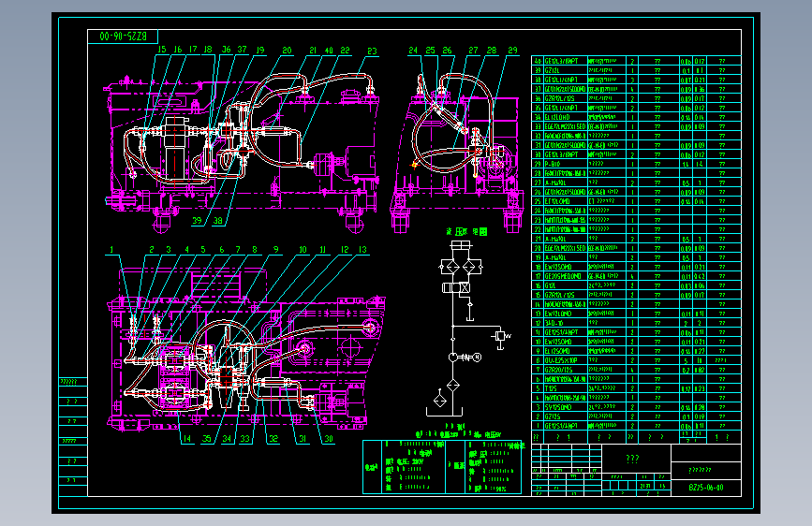Pick leader callout number 13 above plan view
812x526 pixels.
(362, 250)
